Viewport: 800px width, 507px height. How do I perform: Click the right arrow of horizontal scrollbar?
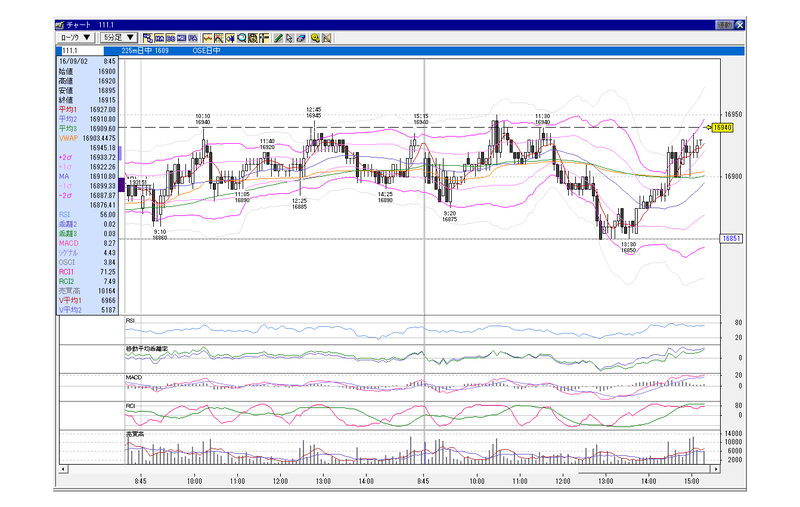click(x=716, y=469)
